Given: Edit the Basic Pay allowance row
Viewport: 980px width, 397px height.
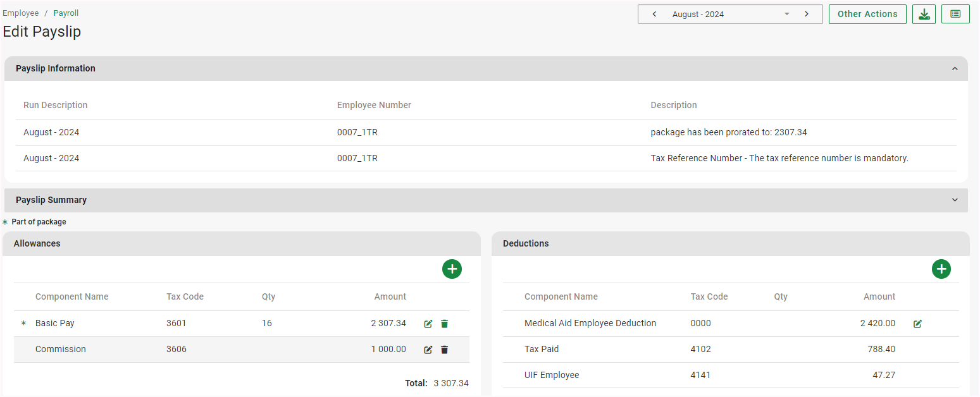Looking at the screenshot, I should pyautogui.click(x=428, y=324).
